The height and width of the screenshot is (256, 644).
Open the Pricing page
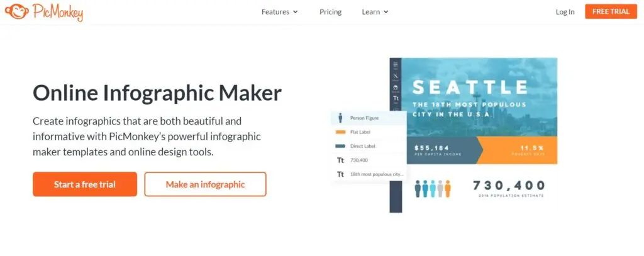(330, 11)
